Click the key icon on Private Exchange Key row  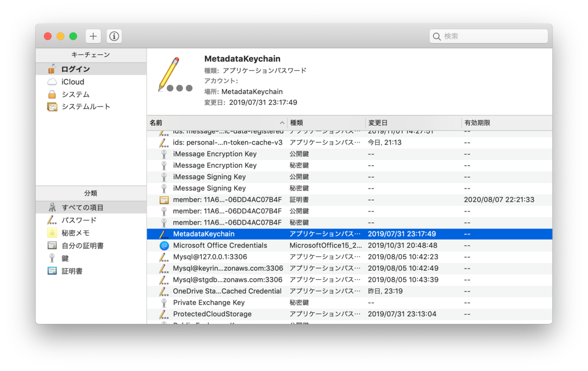[164, 302]
